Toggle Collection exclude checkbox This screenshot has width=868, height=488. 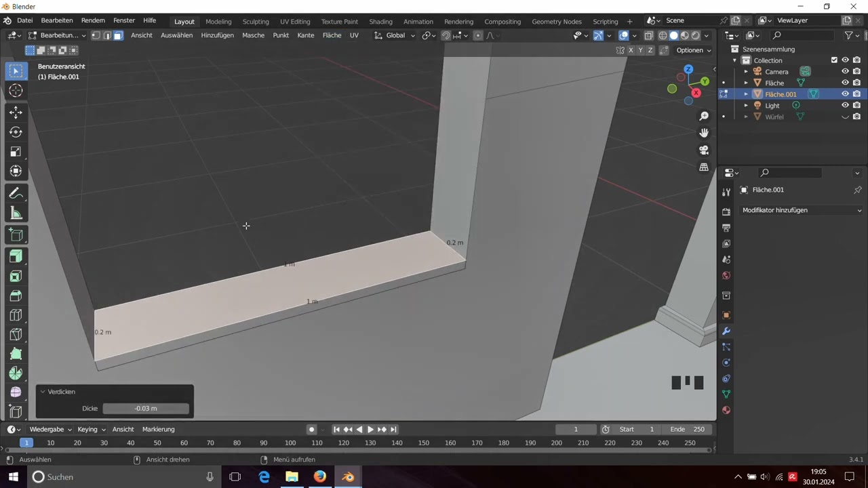click(x=834, y=60)
